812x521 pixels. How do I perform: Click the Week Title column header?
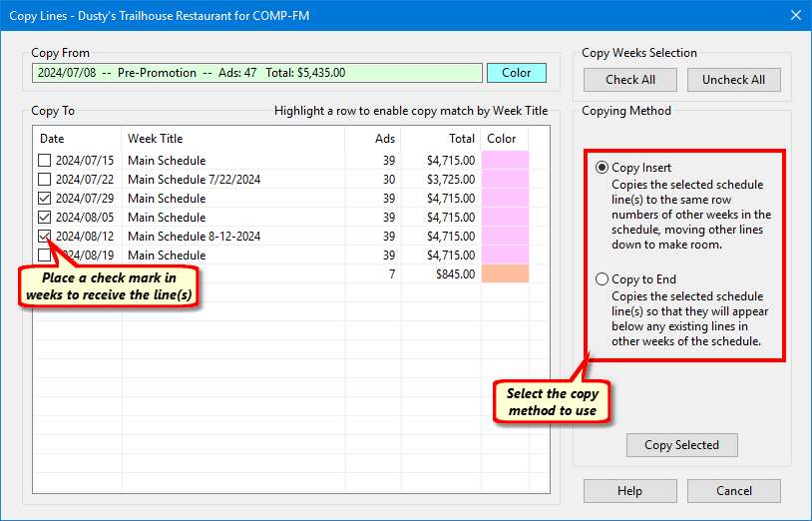tap(233, 139)
